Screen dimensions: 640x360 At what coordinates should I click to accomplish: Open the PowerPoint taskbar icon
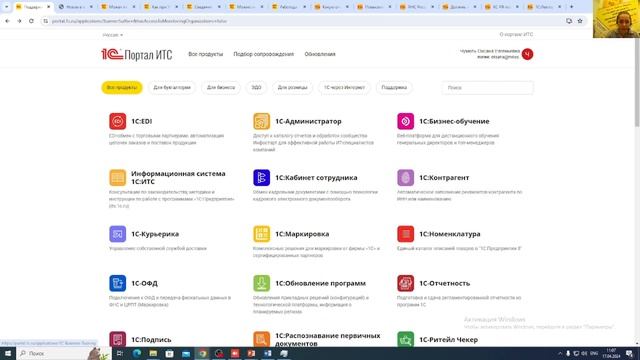[x=251, y=353]
